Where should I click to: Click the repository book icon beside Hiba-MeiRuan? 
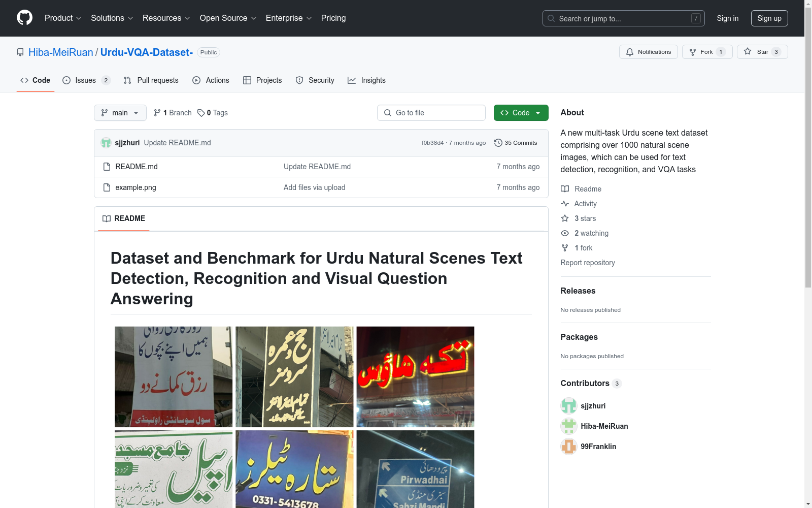(x=20, y=52)
